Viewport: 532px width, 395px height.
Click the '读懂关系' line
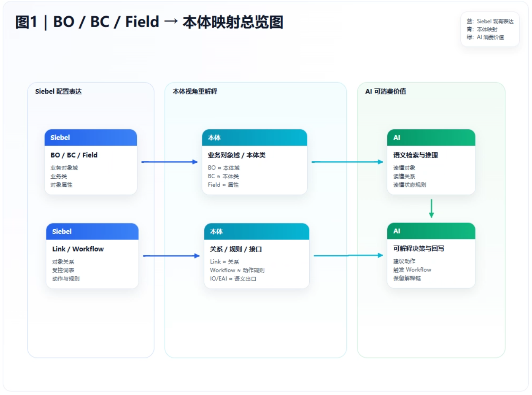click(404, 176)
